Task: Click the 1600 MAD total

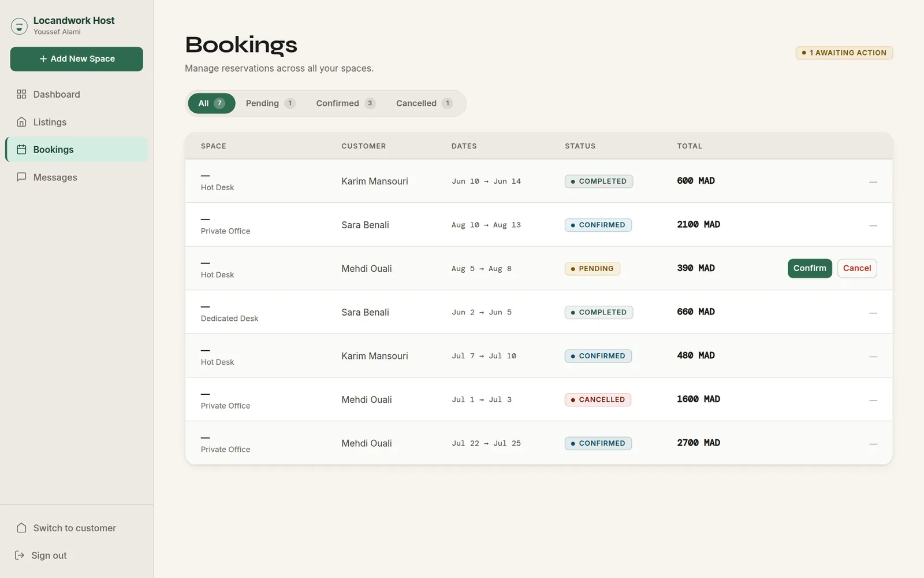Action: point(699,399)
